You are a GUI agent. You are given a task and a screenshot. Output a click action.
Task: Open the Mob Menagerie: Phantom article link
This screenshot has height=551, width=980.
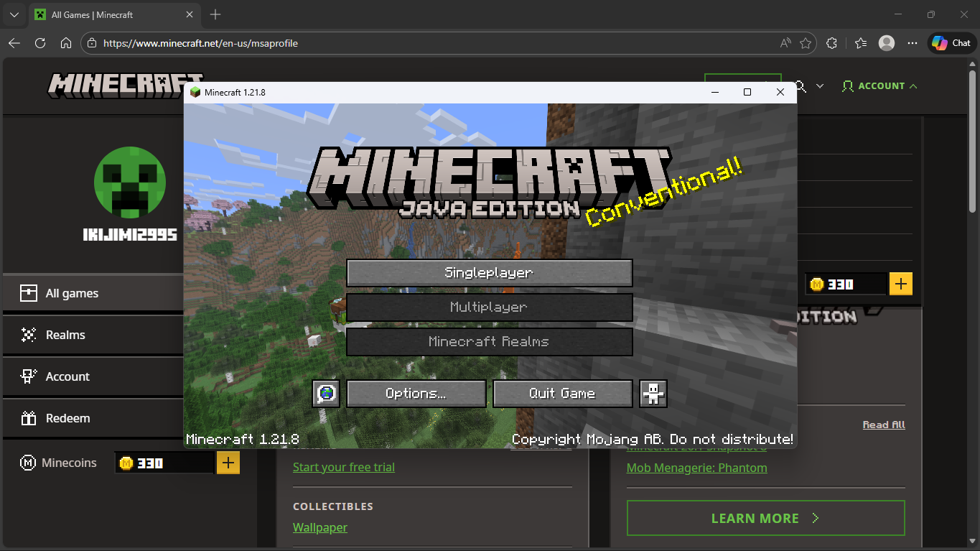[697, 468]
